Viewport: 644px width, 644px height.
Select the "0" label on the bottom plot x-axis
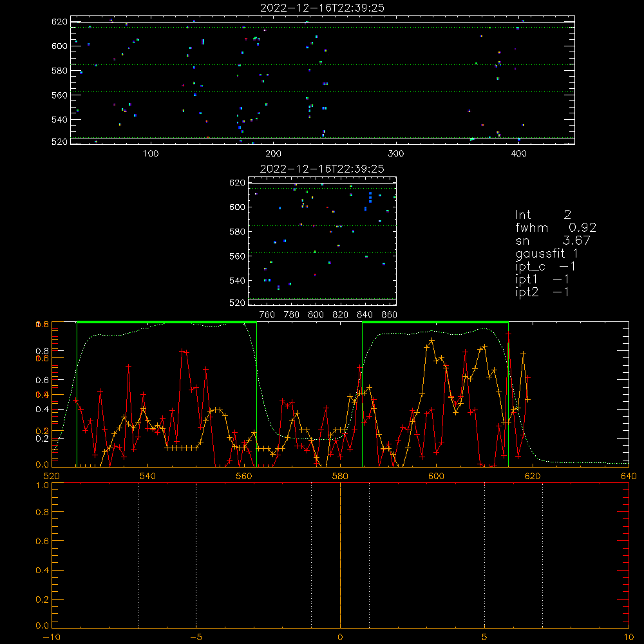[x=340, y=638]
